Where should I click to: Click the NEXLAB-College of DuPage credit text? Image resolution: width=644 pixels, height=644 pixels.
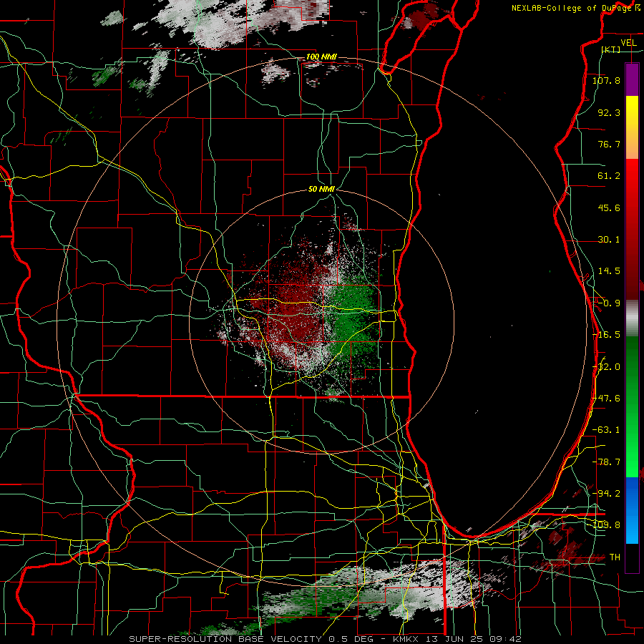[572, 8]
